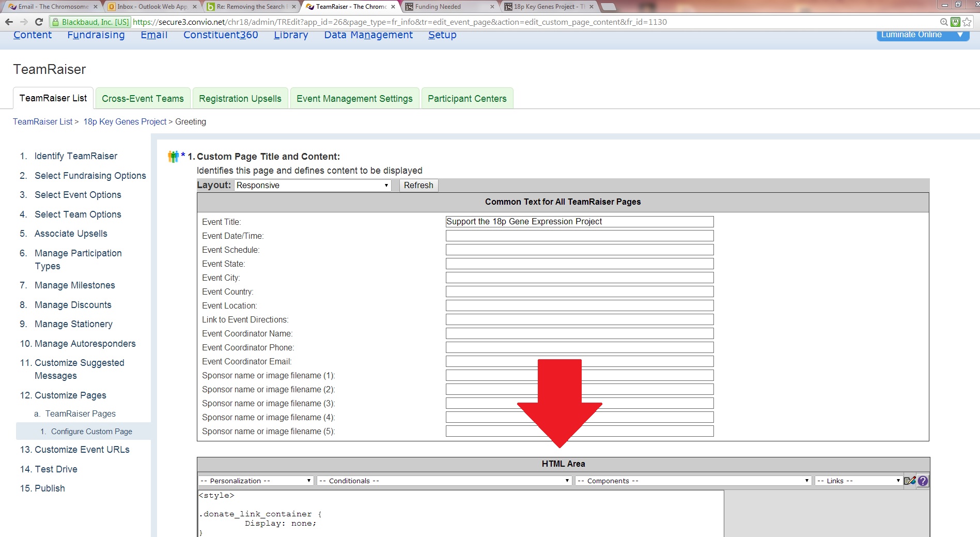This screenshot has width=980, height=537.
Task: Go to Test Drive step
Action: (56, 469)
